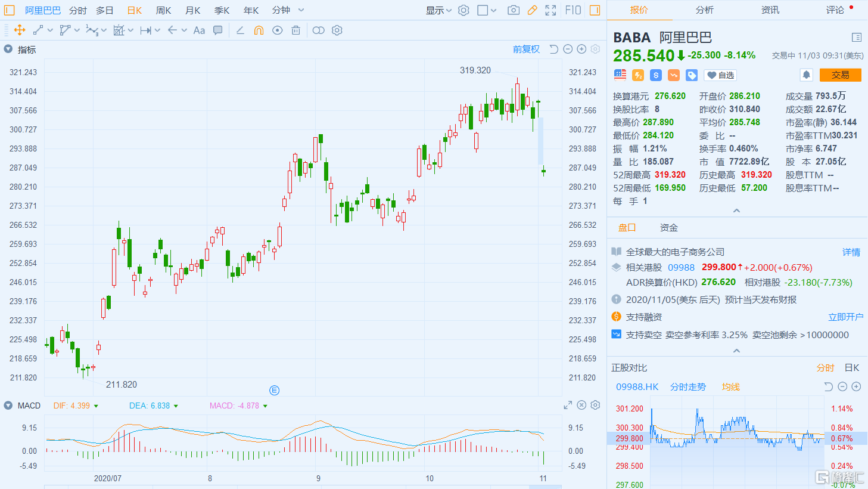868x489 pixels.
Task: Click the price alert bell icon
Action: click(806, 75)
